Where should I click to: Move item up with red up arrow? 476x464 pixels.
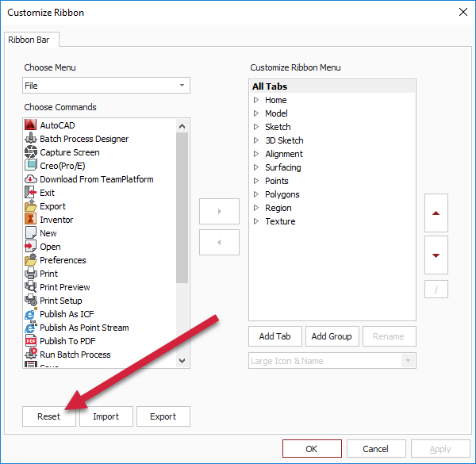point(436,213)
